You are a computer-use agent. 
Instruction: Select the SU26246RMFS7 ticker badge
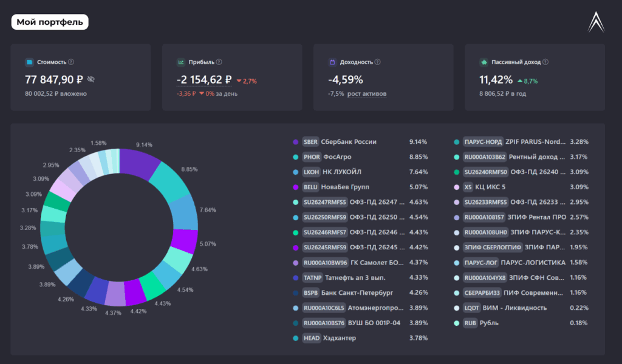(x=324, y=232)
